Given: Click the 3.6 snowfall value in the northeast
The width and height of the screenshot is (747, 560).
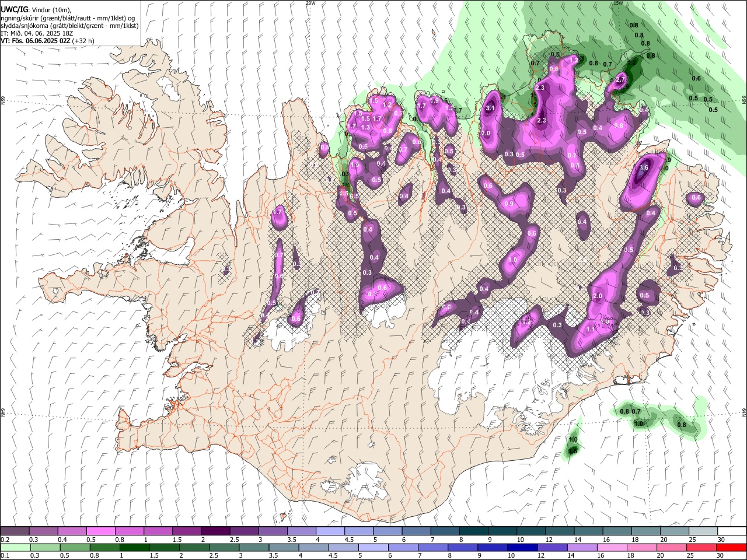Looking at the screenshot, I should click(644, 167).
